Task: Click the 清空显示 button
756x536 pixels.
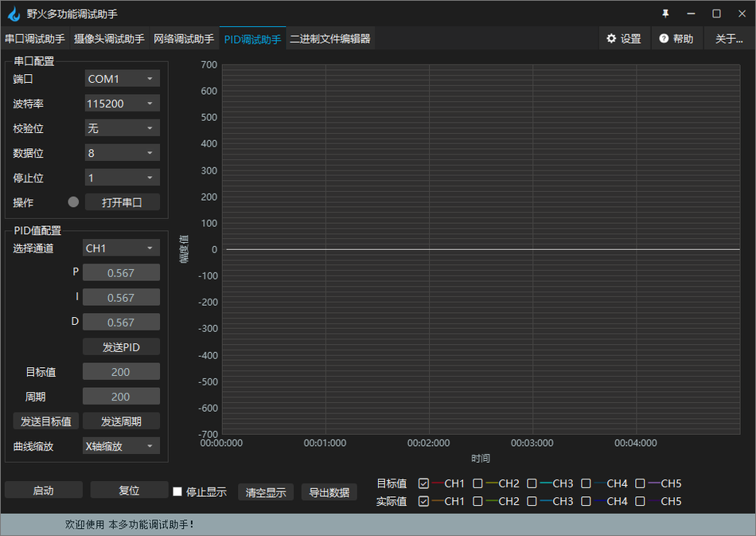Action: (266, 492)
